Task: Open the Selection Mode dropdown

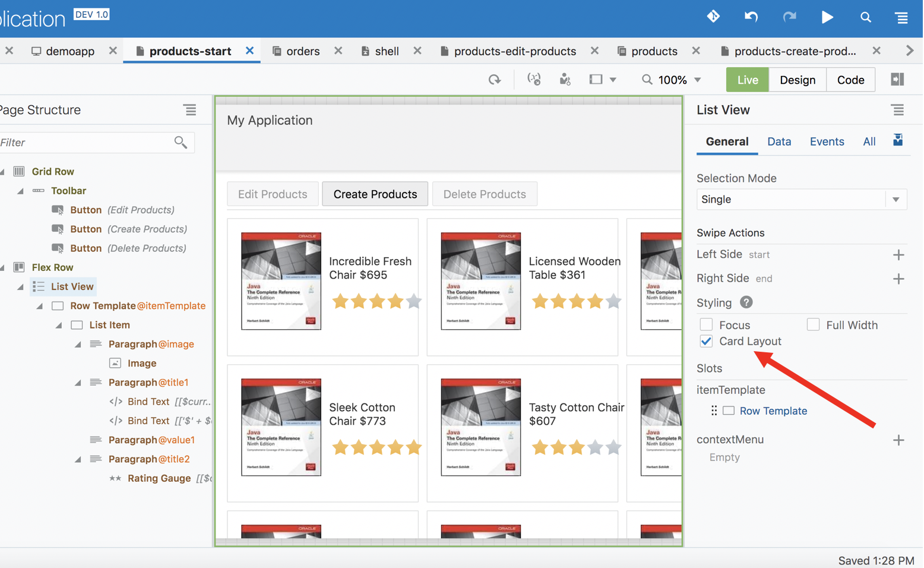Action: coord(801,200)
